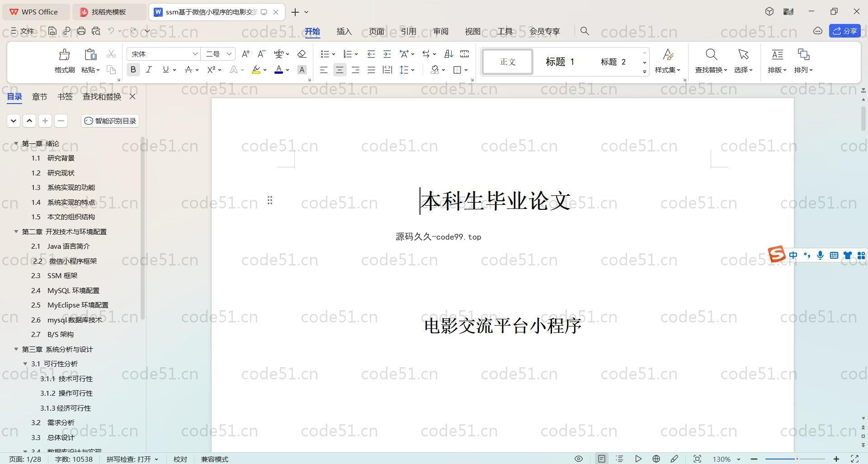This screenshot has height=464, width=868.
Task: Click the font color A swatch
Action: coord(278,70)
